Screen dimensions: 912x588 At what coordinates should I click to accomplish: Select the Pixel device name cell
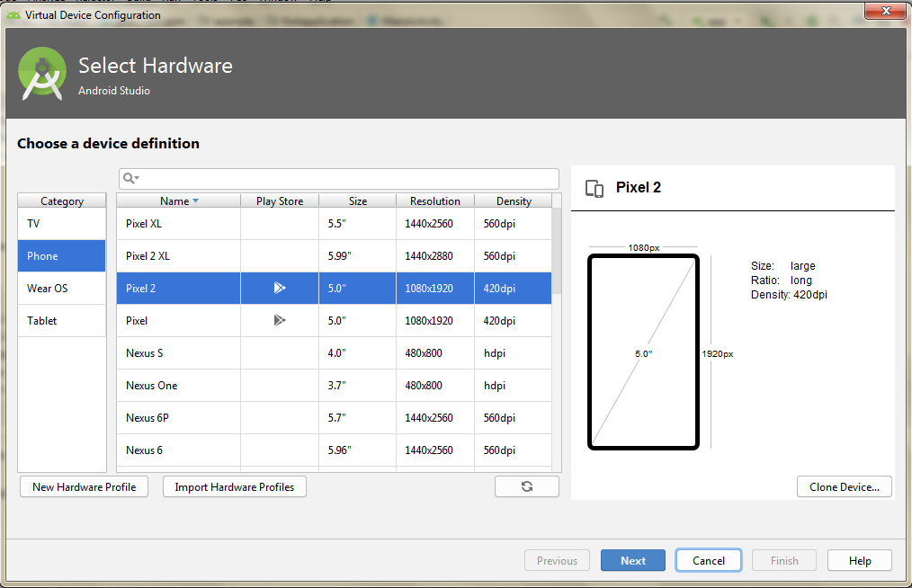(x=179, y=320)
